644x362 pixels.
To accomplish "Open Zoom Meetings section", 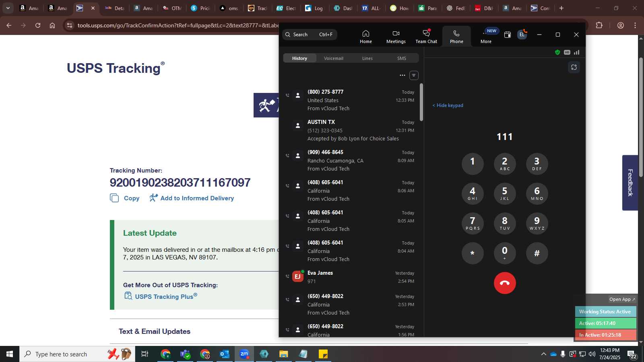I will point(396,37).
